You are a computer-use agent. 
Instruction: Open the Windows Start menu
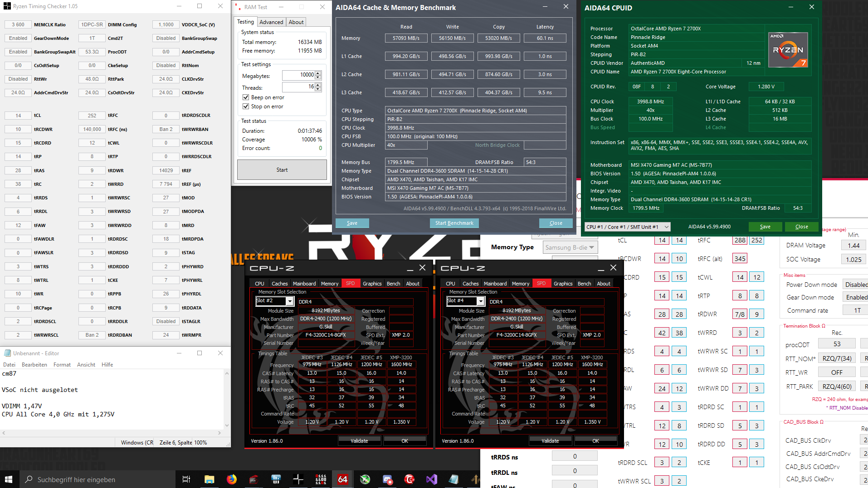[9, 479]
